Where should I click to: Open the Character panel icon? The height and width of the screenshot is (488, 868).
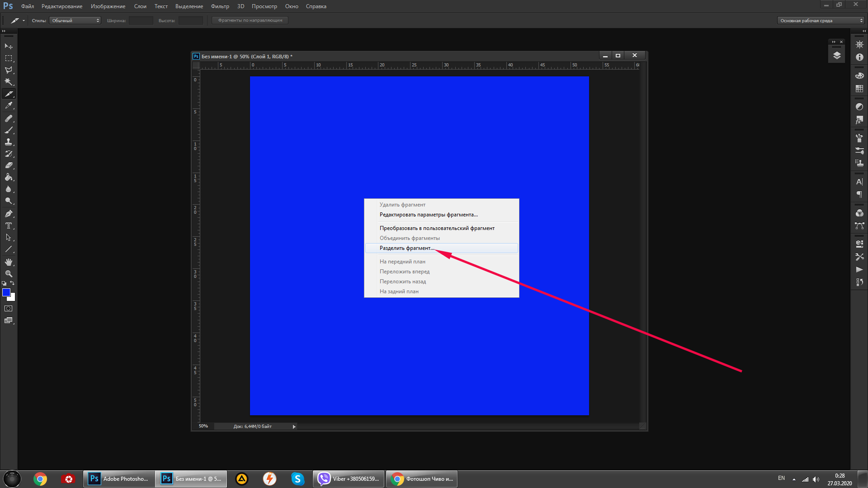click(x=859, y=182)
